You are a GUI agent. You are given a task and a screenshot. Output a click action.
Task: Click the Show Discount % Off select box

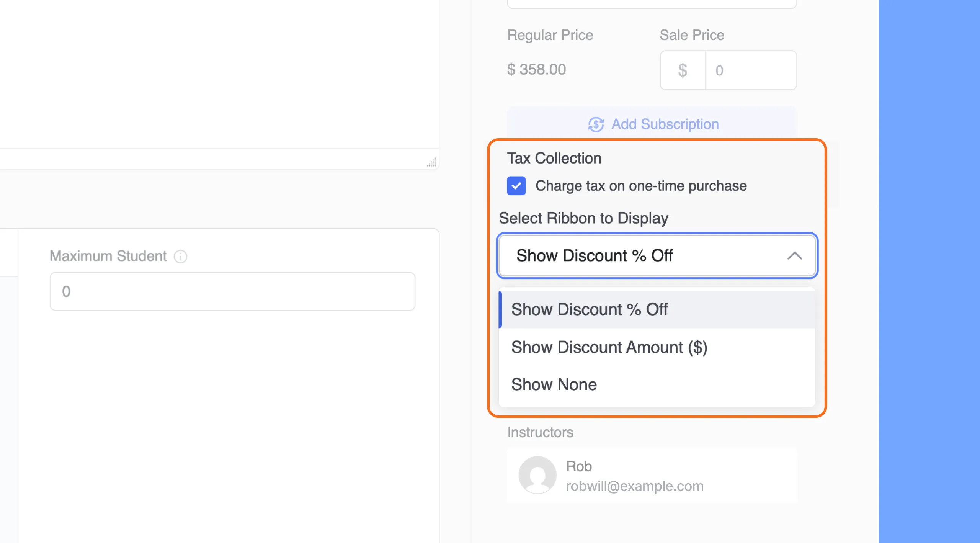point(657,255)
